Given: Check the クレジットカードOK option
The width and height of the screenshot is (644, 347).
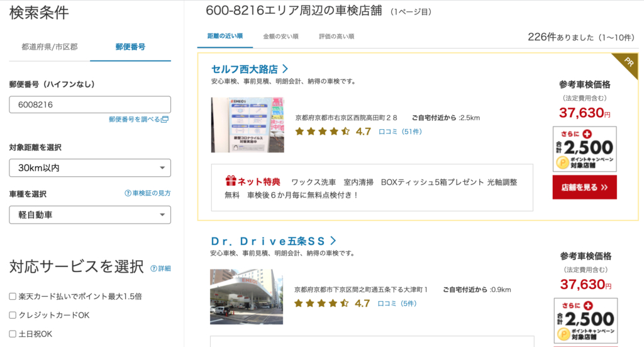Looking at the screenshot, I should point(13,315).
